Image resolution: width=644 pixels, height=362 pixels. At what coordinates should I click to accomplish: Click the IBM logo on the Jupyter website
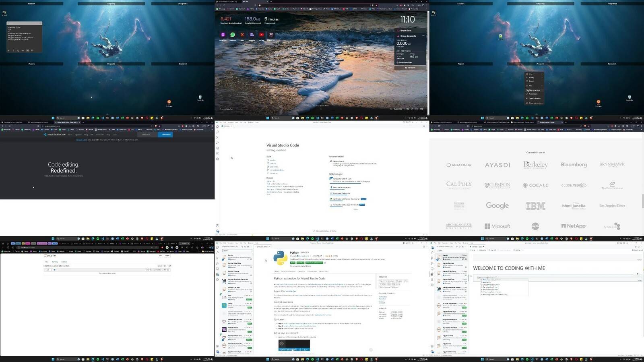[535, 206]
